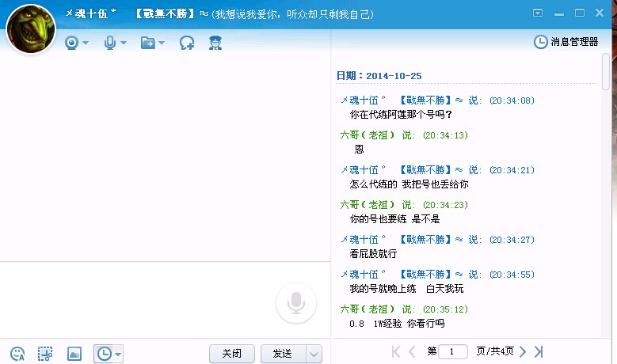Click the report user police icon
617x364 pixels.
(215, 43)
